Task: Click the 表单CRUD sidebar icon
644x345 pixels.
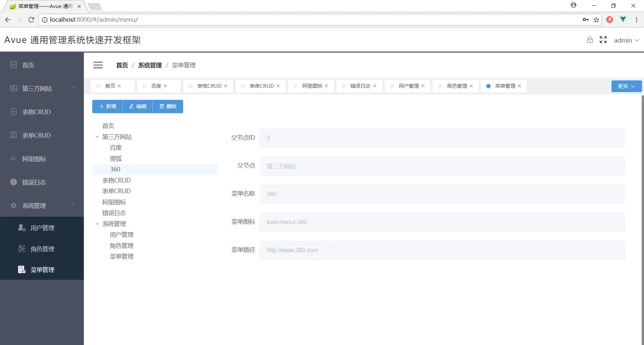Action: [x=13, y=135]
